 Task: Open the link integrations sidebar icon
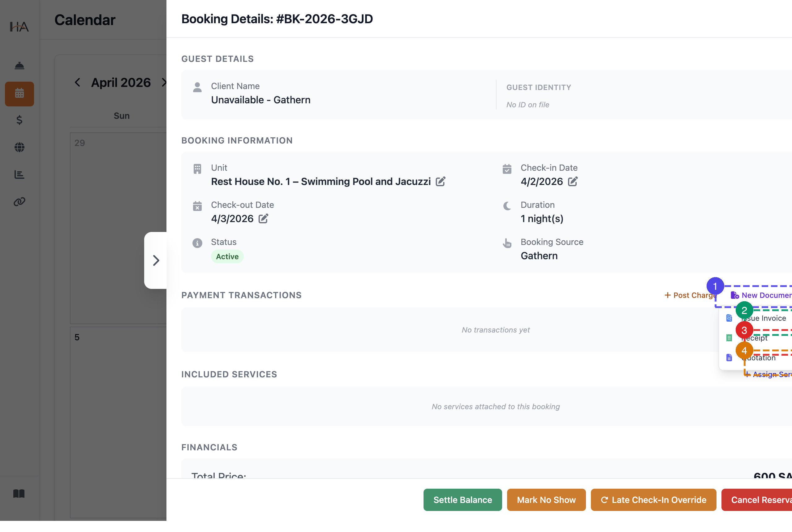point(19,202)
